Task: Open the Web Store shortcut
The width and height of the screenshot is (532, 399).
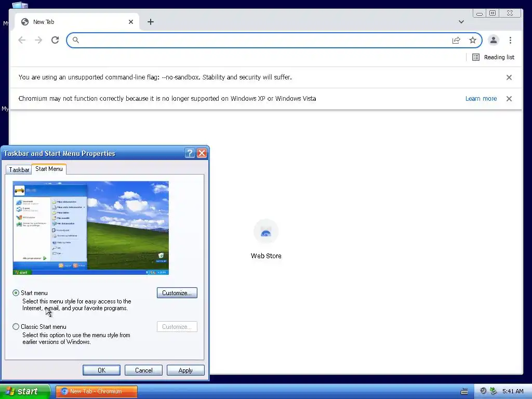Action: pyautogui.click(x=266, y=239)
